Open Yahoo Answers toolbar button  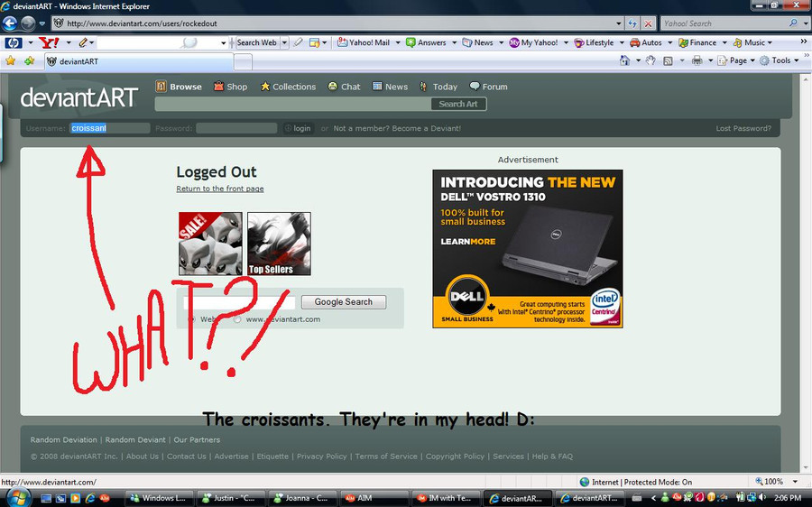click(426, 42)
